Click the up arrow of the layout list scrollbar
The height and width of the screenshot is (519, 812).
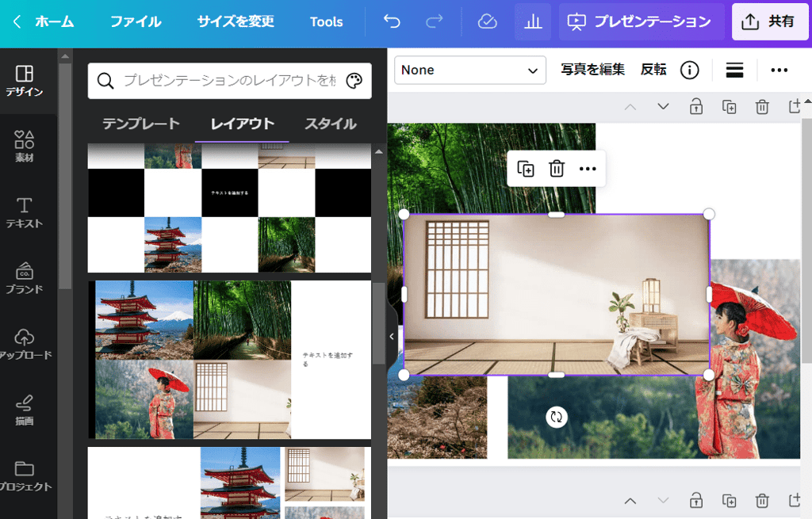[x=378, y=151]
